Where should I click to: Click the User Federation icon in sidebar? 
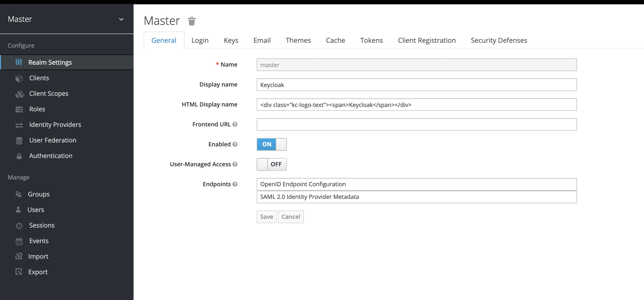coord(20,140)
